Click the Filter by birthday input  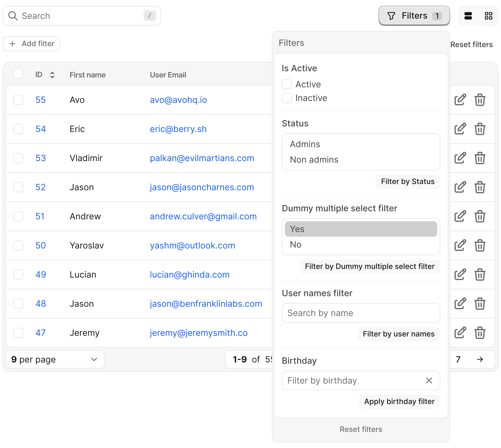[x=361, y=380]
